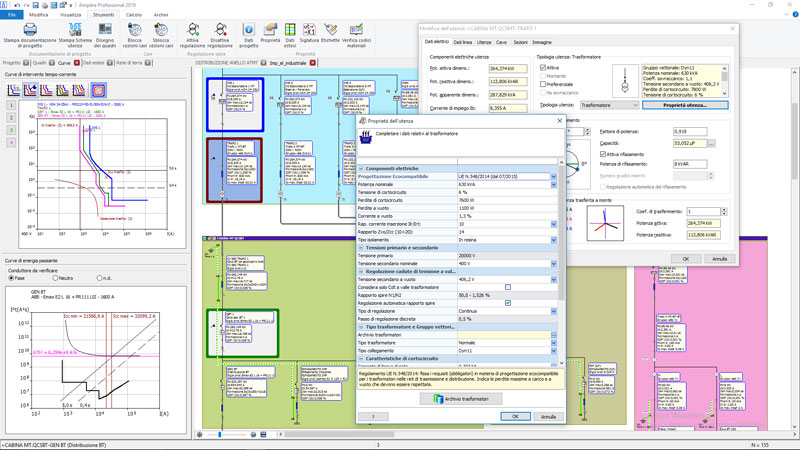Switch to Modifica ribbon tab
Screen dimensions: 800x450
click(39, 15)
